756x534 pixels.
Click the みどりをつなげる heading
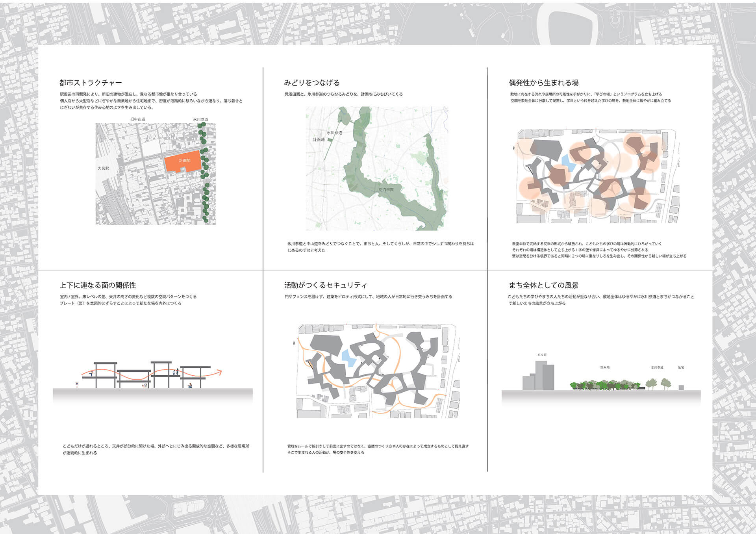coord(311,83)
